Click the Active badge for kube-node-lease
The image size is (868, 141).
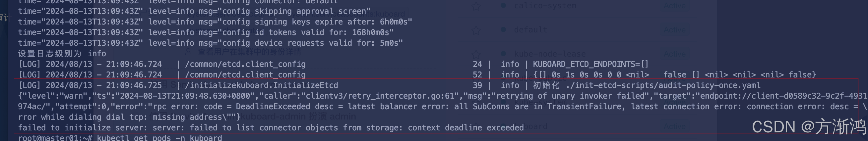pyautogui.click(x=675, y=54)
